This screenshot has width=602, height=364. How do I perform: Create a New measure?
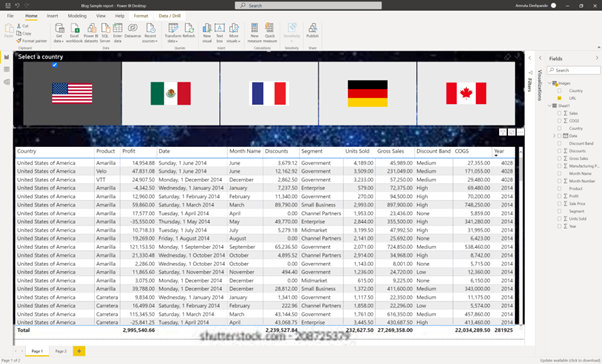click(254, 33)
